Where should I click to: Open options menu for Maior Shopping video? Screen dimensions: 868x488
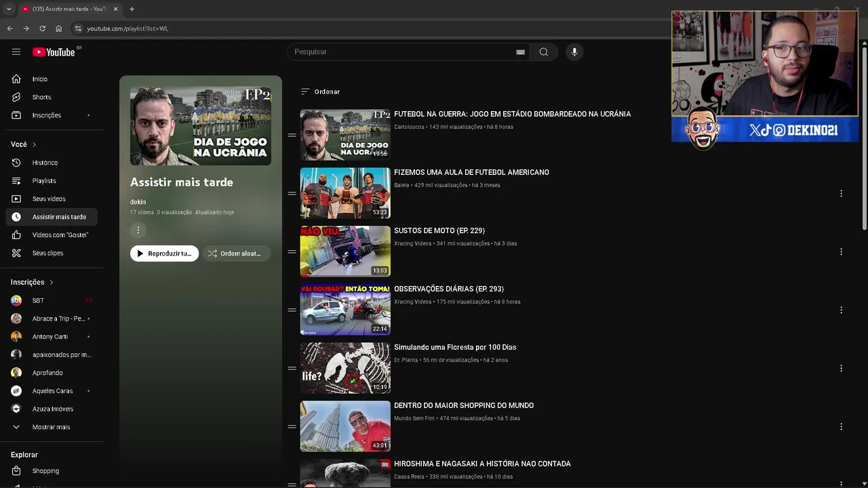click(x=841, y=426)
